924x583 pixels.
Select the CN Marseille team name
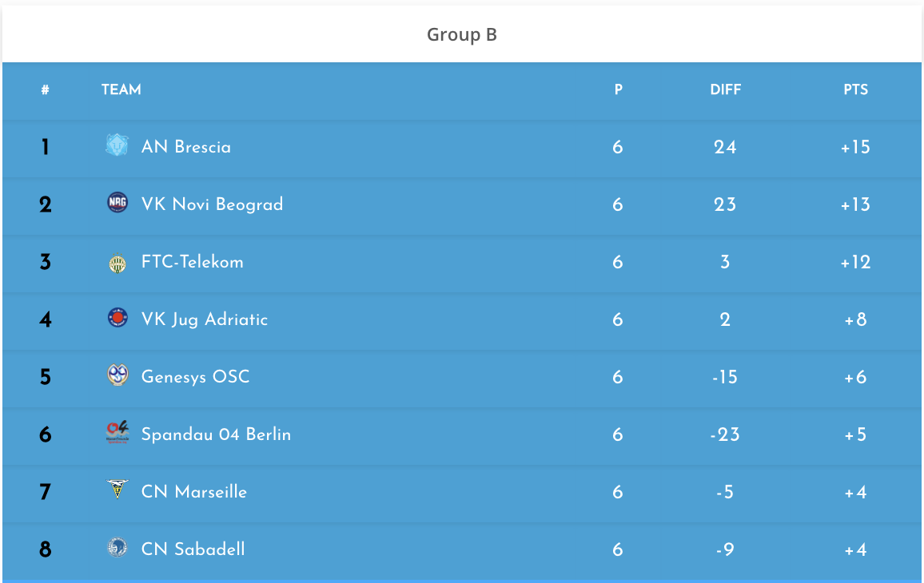pos(194,492)
